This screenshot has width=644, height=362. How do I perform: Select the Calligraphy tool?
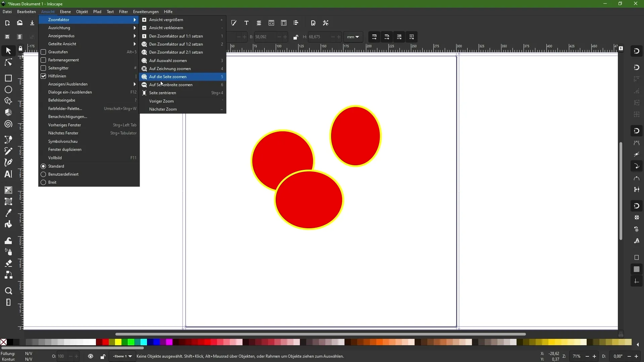[x=8, y=163]
